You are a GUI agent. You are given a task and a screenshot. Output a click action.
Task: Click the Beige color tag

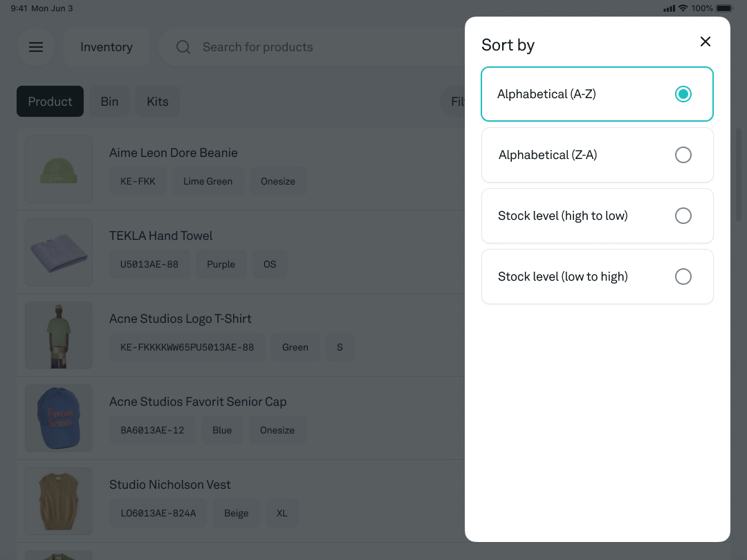pyautogui.click(x=237, y=513)
